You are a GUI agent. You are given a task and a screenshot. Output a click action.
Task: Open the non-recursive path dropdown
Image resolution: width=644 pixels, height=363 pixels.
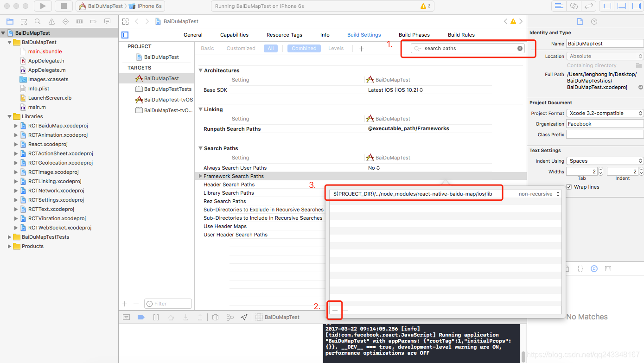pos(539,194)
